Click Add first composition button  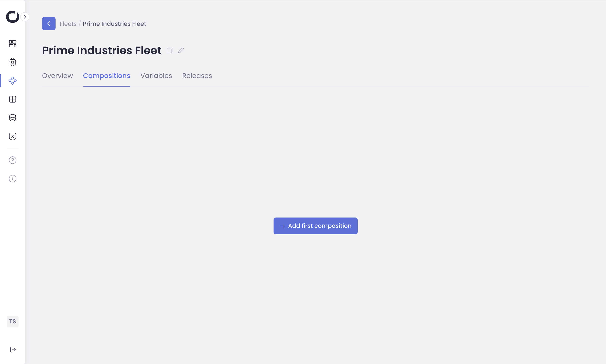pos(316,226)
